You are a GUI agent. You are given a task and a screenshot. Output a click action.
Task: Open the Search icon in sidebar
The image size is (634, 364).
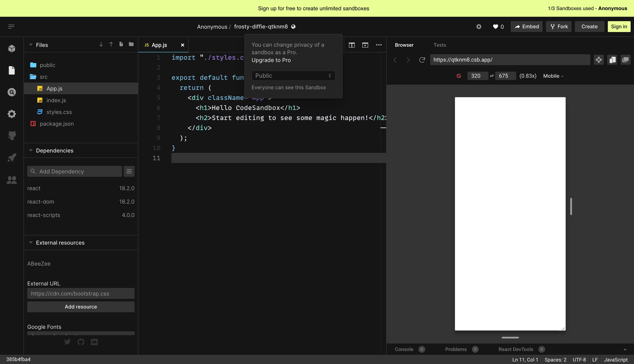click(12, 92)
